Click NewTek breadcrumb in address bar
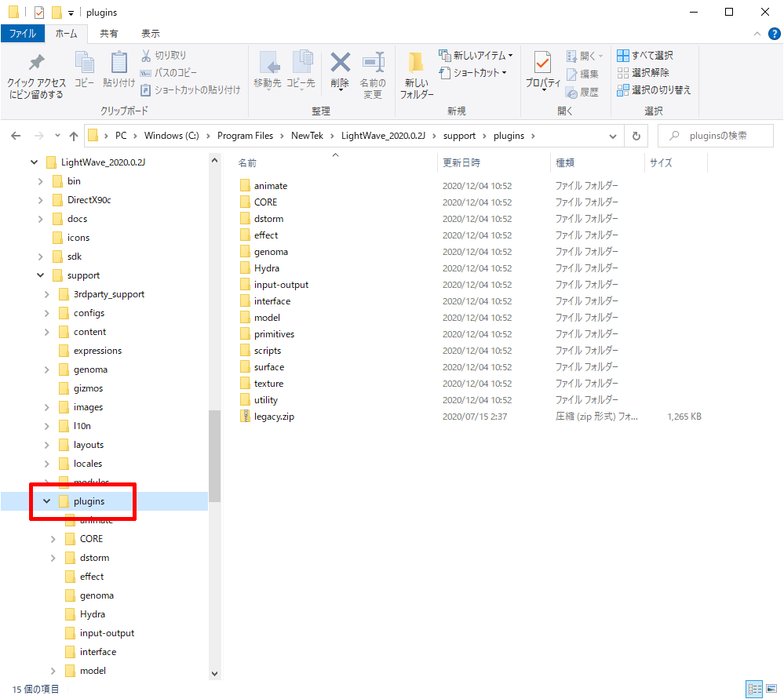Image resolution: width=784 pixels, height=699 pixels. [x=307, y=136]
